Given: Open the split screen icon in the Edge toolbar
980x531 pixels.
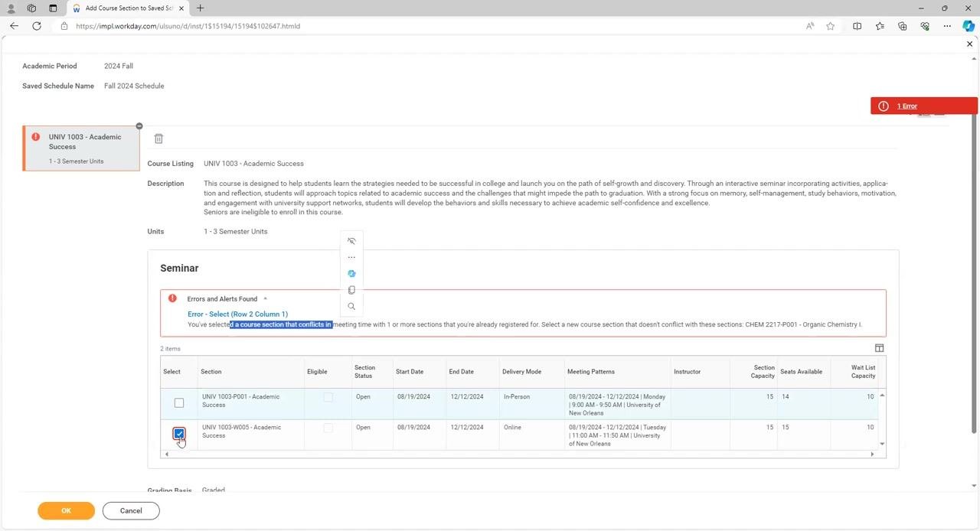Looking at the screenshot, I should pyautogui.click(x=857, y=26).
